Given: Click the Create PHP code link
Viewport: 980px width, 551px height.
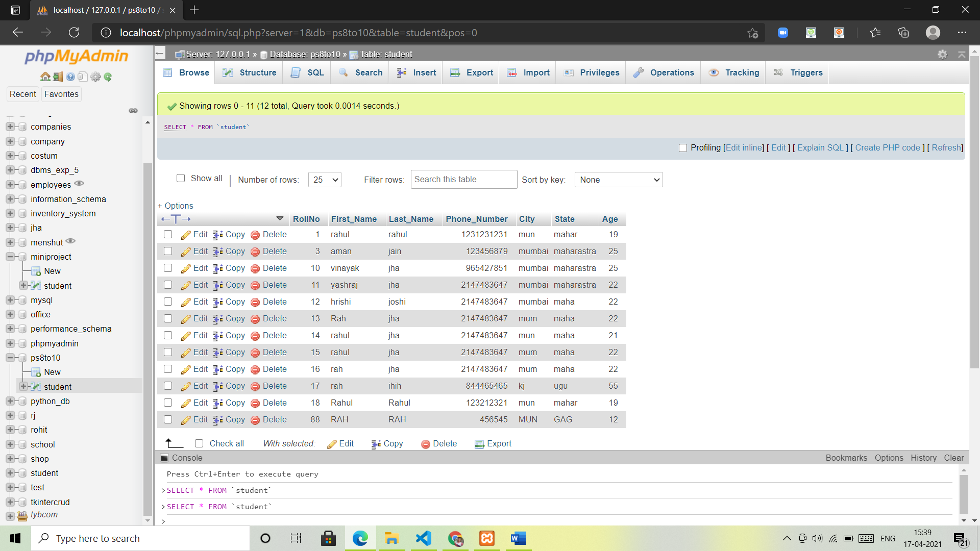Looking at the screenshot, I should click(887, 148).
